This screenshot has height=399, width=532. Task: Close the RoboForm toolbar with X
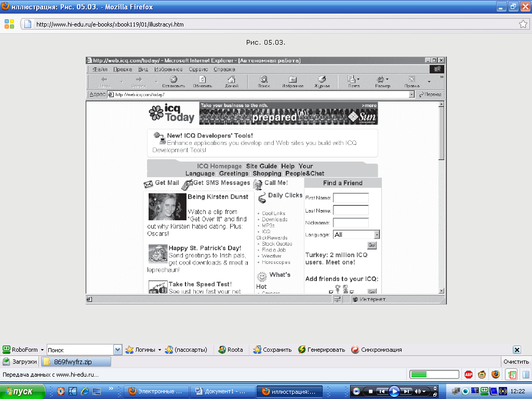pyautogui.click(x=517, y=350)
